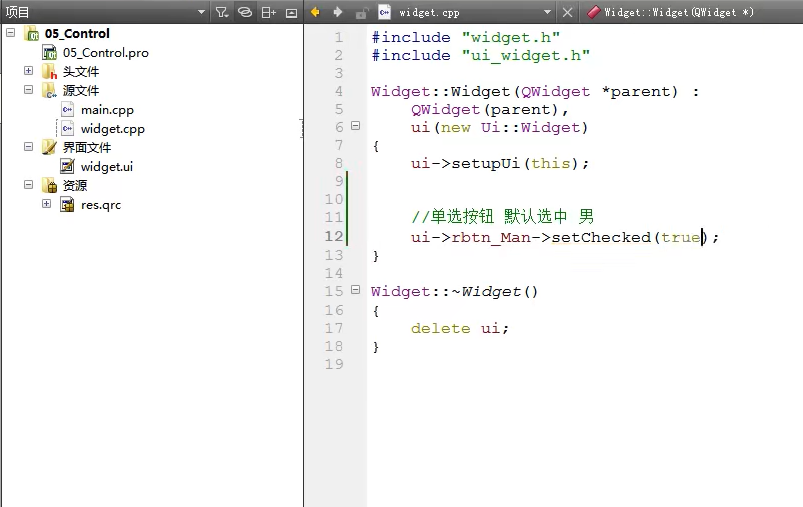Click the file lock icon

(x=362, y=12)
